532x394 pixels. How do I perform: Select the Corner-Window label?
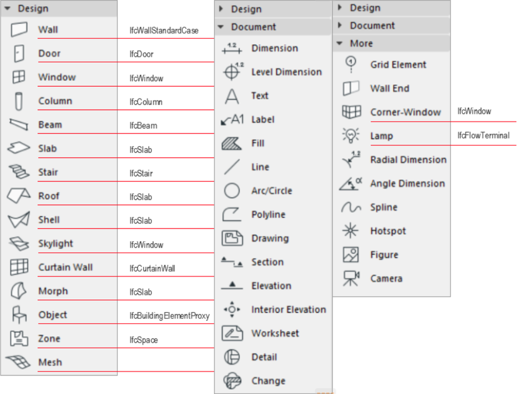405,112
